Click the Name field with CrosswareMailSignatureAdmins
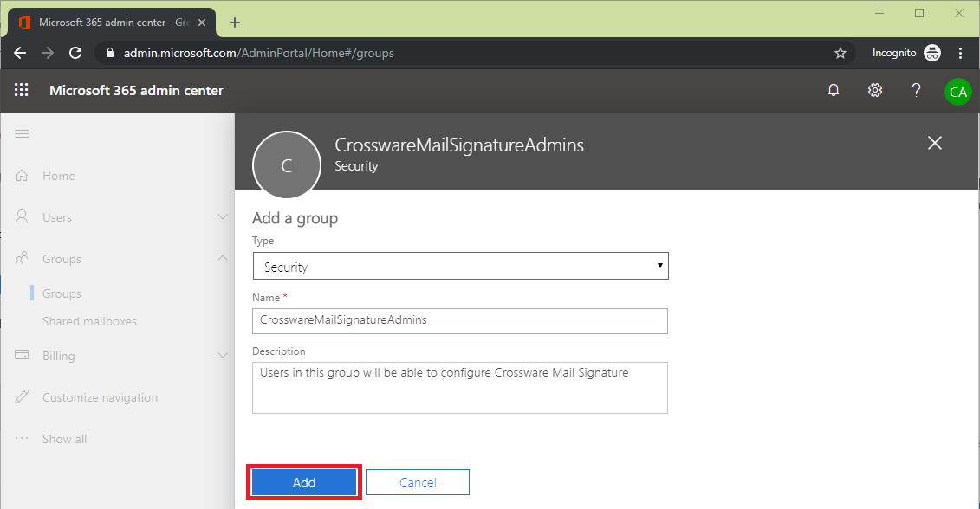 coord(460,321)
